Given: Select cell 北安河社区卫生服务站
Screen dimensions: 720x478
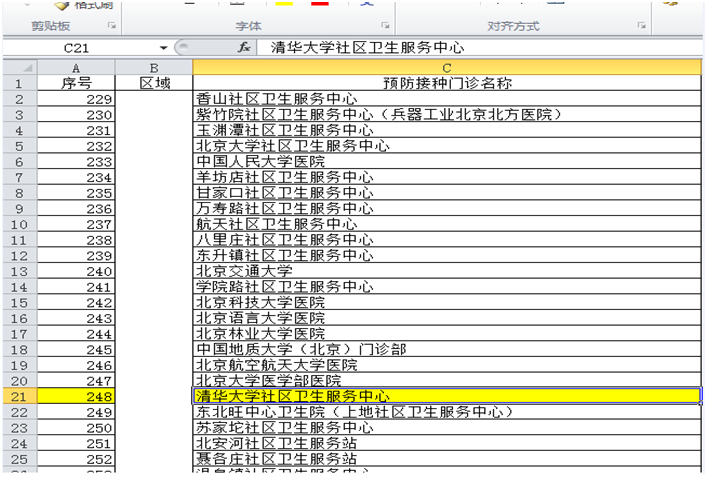Looking at the screenshot, I should (x=447, y=444).
